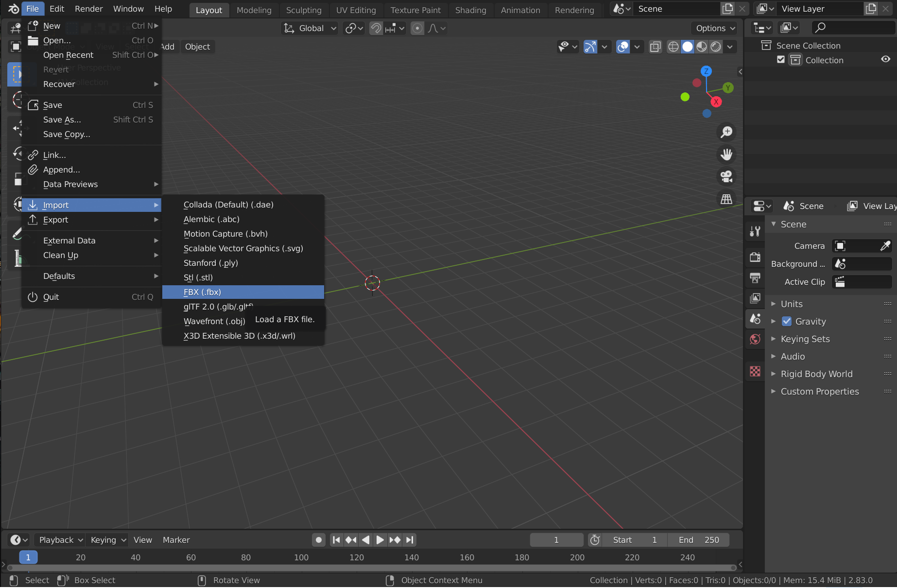Click the Object menu button
Image resolution: width=897 pixels, height=588 pixels.
tap(197, 47)
